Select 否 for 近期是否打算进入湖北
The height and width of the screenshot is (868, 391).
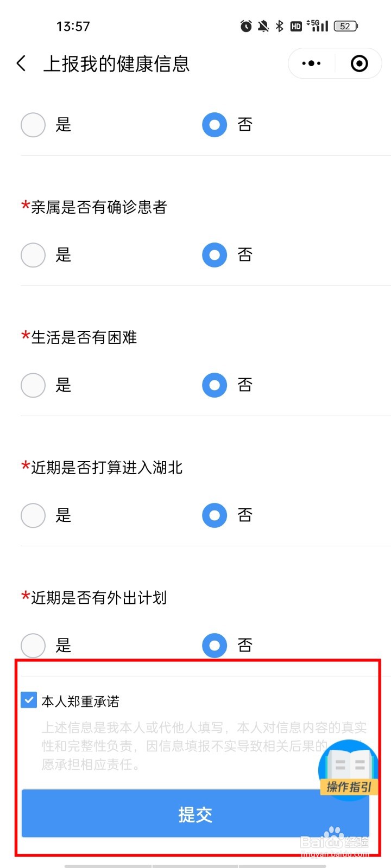(215, 515)
